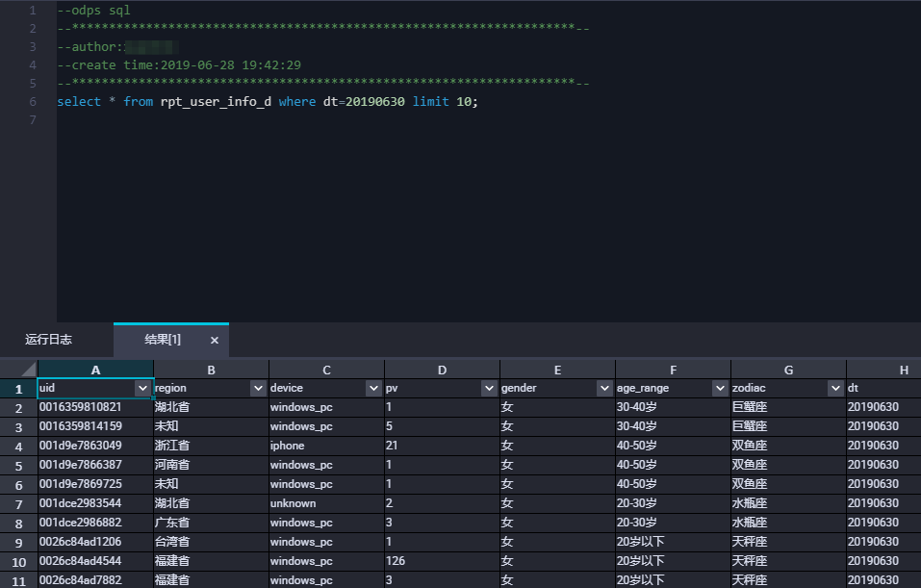The height and width of the screenshot is (588, 921).
Task: Switch to the 运行日志 tab
Action: coord(49,340)
